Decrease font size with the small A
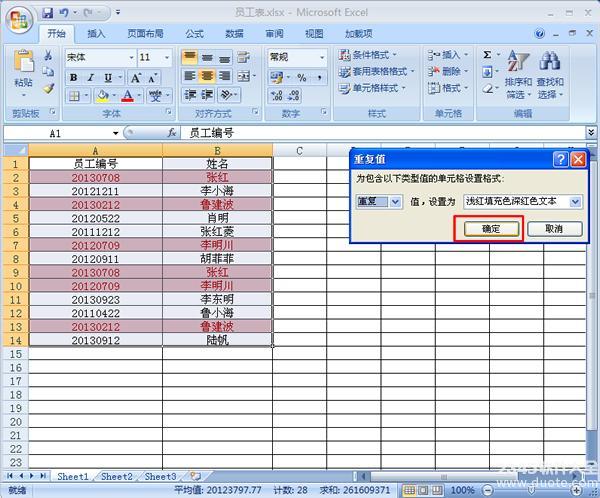The width and height of the screenshot is (600, 498). 152,78
